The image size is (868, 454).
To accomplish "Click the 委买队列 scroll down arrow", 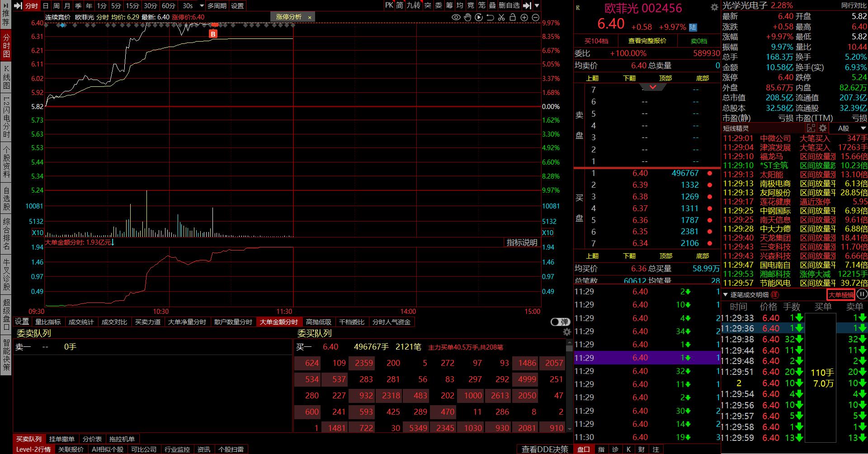I will click(569, 428).
